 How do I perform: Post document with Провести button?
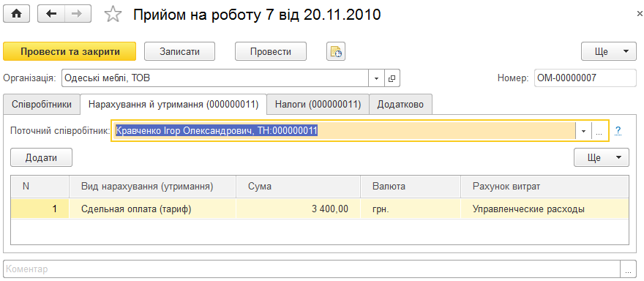[x=271, y=52]
